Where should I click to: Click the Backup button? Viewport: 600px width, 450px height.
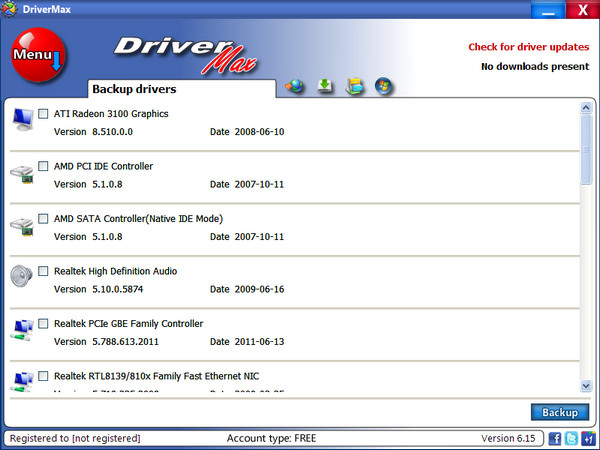coord(560,412)
